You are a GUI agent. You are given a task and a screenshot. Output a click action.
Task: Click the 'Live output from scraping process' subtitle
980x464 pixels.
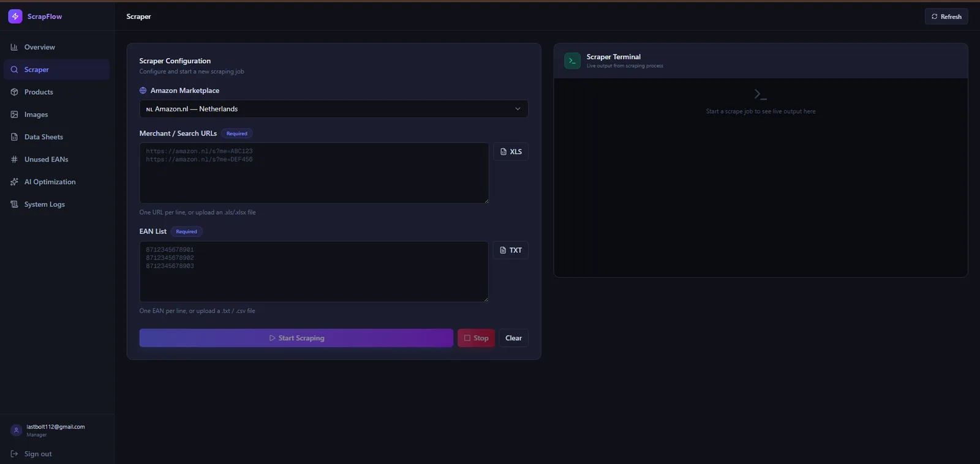click(x=625, y=65)
